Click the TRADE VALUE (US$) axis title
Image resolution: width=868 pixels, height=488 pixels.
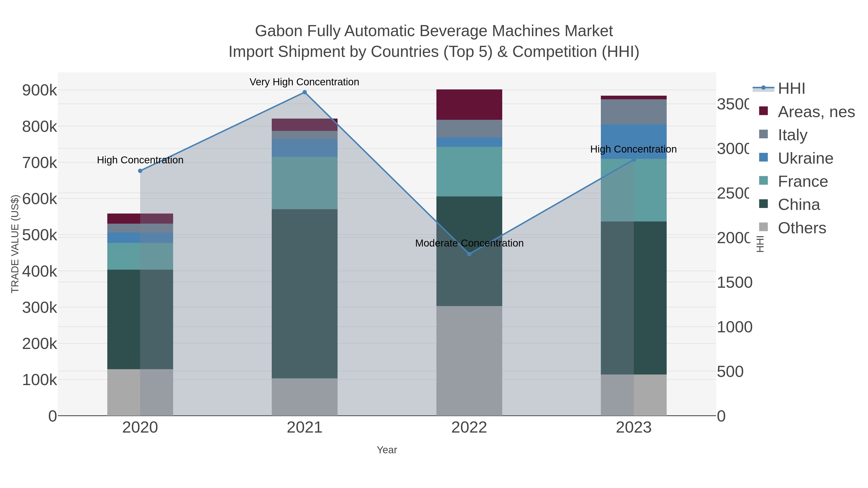click(x=15, y=244)
